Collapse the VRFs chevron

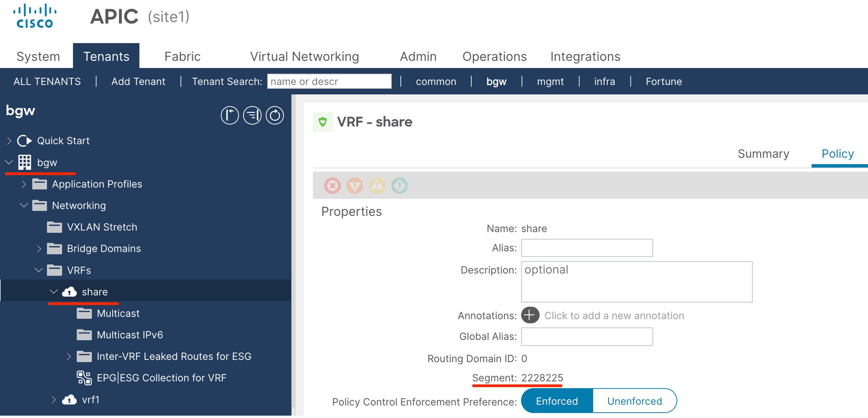(x=39, y=270)
